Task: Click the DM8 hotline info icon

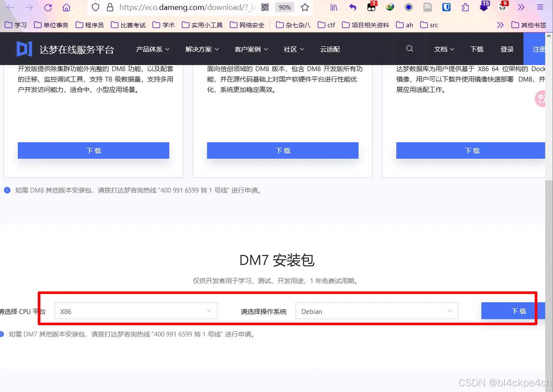Action: pyautogui.click(x=7, y=190)
